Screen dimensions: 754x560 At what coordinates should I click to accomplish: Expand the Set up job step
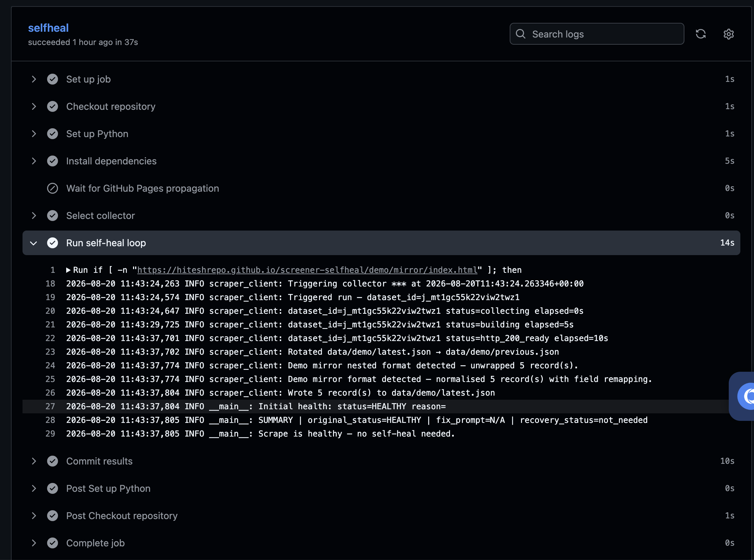pyautogui.click(x=34, y=79)
